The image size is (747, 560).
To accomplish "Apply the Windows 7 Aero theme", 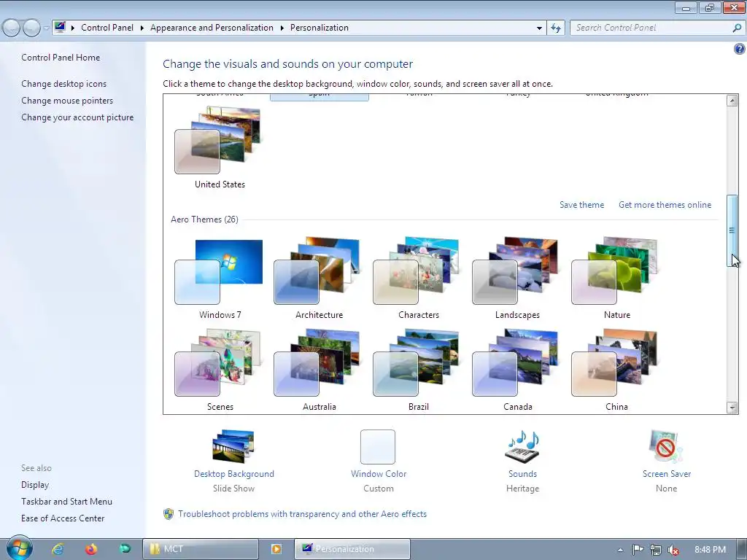I will point(219,271).
